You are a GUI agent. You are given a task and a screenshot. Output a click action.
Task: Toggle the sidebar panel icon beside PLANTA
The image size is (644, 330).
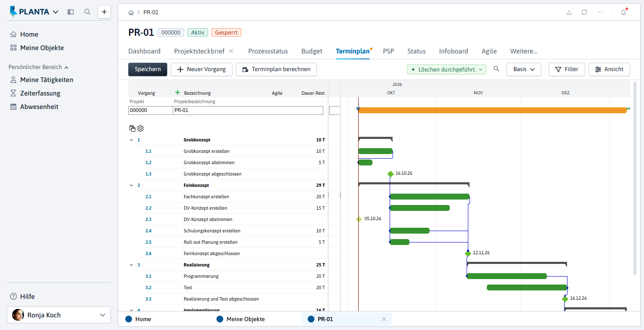tap(71, 12)
